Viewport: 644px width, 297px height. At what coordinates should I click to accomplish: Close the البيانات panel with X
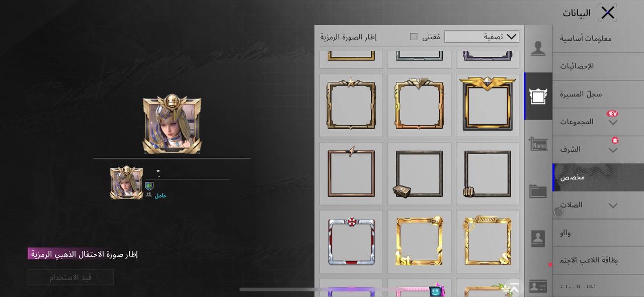coord(608,13)
